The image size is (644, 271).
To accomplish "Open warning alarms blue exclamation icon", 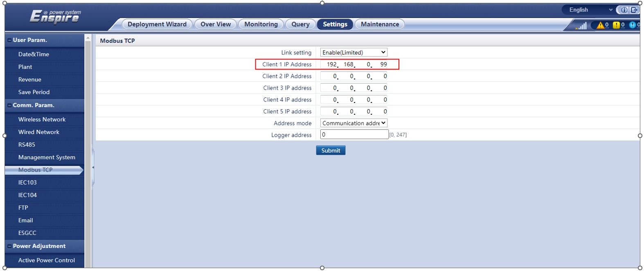I will (x=633, y=25).
